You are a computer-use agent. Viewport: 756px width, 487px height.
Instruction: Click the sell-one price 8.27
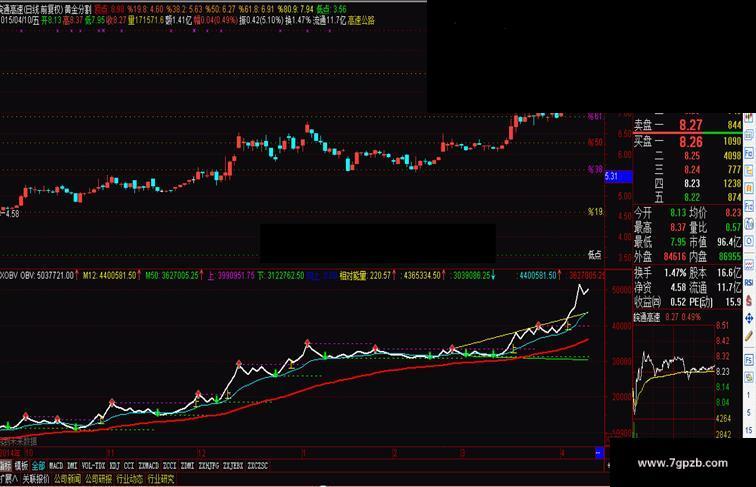tap(691, 125)
